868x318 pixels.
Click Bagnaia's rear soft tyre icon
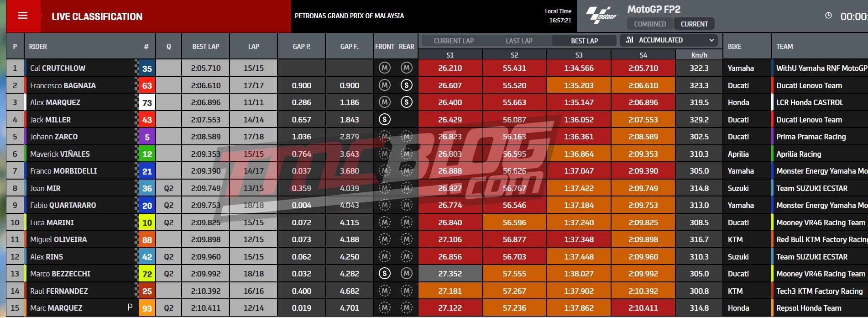point(406,85)
